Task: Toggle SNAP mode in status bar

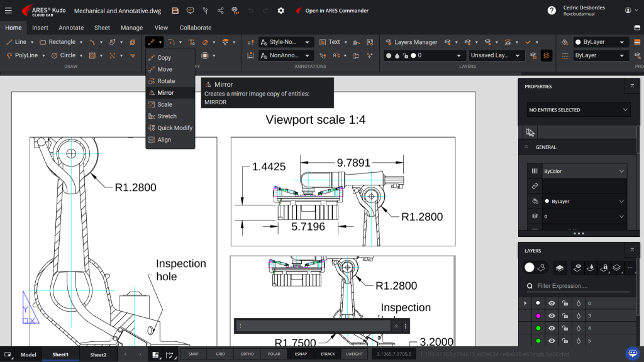Action: (194, 354)
